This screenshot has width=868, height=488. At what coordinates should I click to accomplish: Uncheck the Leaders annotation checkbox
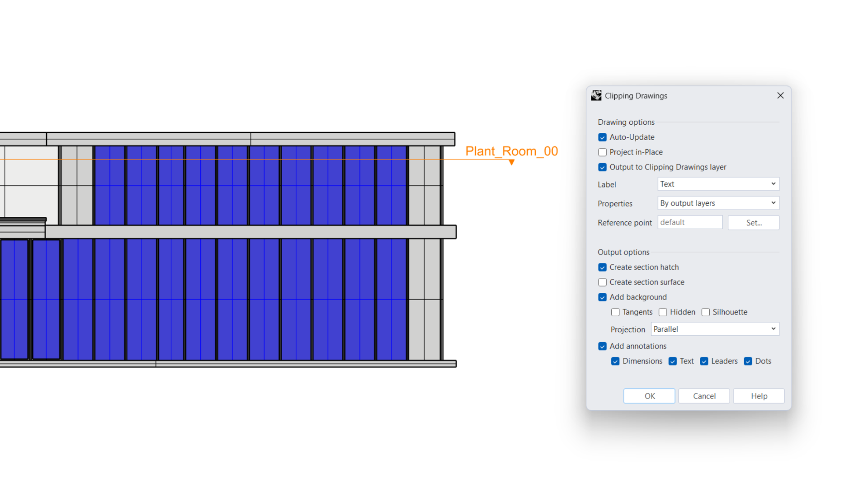pyautogui.click(x=704, y=361)
